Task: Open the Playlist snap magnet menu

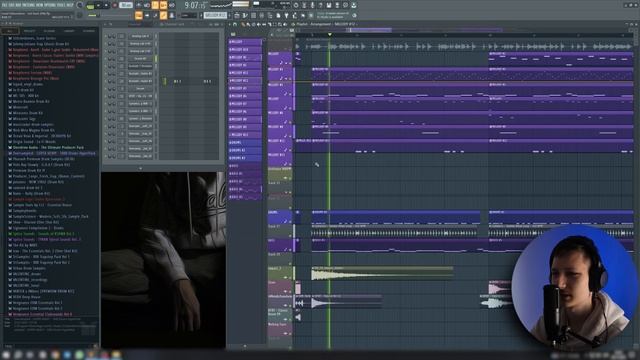Action: coord(235,24)
